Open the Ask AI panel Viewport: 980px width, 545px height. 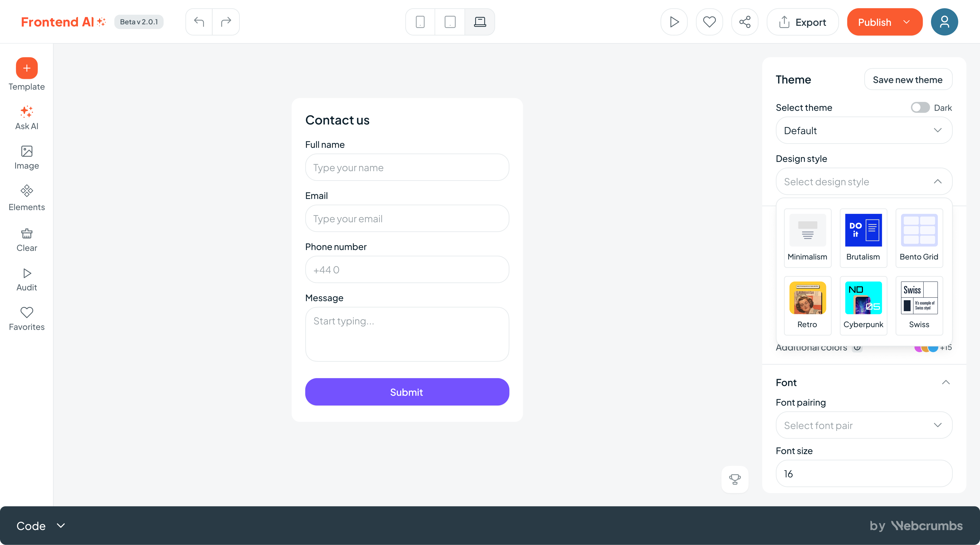tap(26, 117)
